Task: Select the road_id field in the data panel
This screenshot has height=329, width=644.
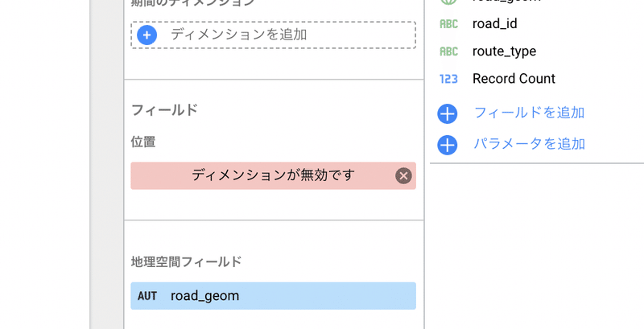Action: pos(494,23)
